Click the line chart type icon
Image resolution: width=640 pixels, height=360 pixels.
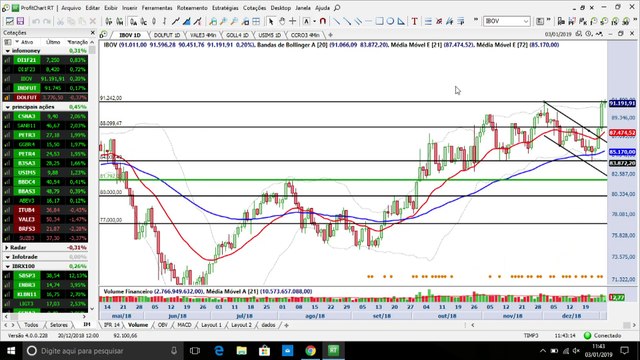(176, 21)
